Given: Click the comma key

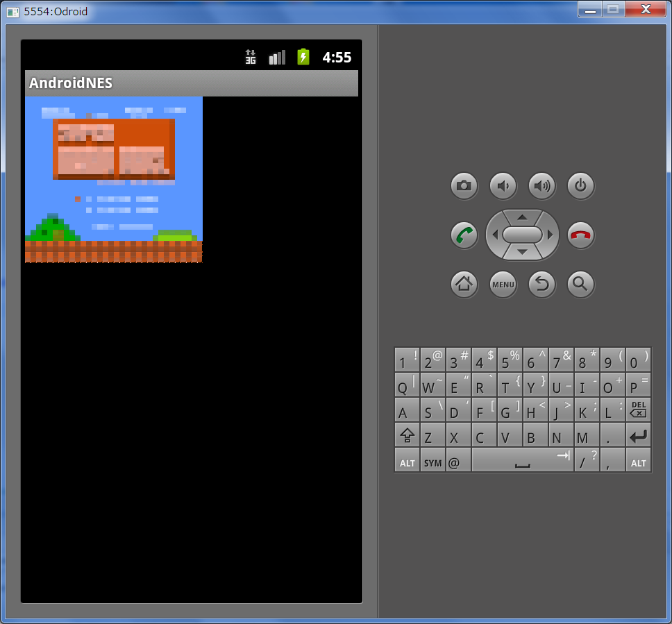Looking at the screenshot, I should pyautogui.click(x=612, y=460).
